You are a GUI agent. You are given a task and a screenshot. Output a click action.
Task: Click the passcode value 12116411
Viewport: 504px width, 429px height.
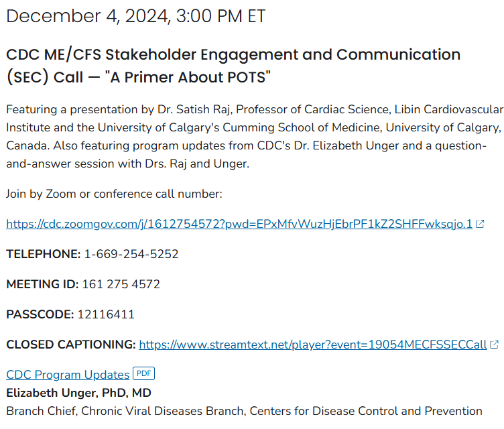[x=106, y=314]
